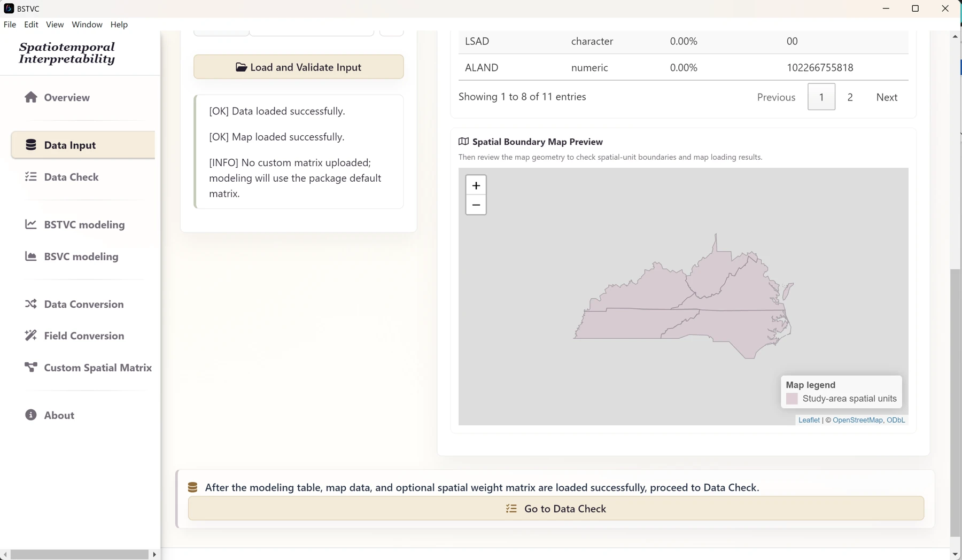962x560 pixels.
Task: Click the About info icon
Action: [31, 415]
